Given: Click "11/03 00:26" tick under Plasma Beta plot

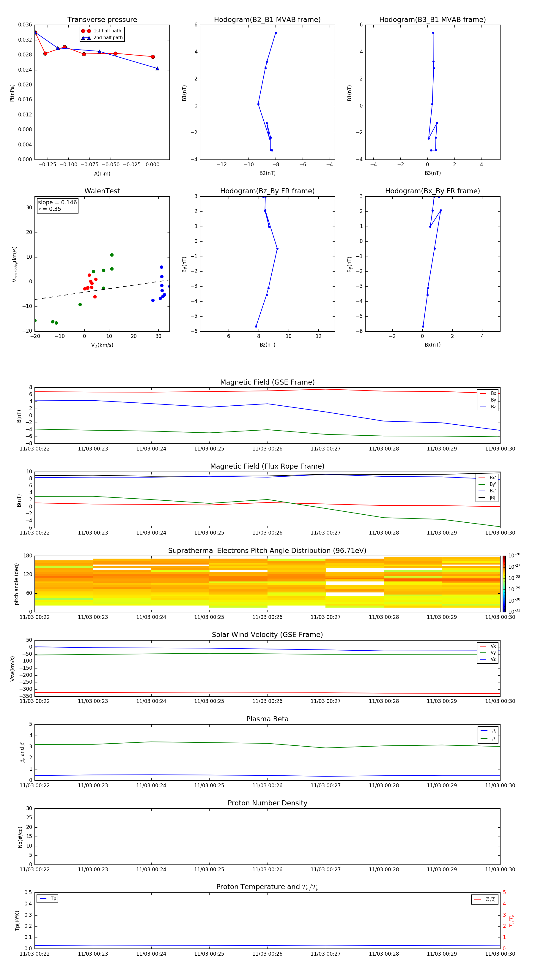Looking at the screenshot, I should tap(267, 785).
